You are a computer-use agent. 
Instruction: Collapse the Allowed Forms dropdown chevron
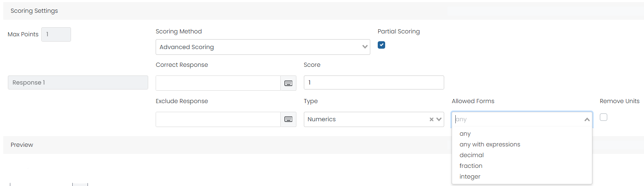[587, 119]
